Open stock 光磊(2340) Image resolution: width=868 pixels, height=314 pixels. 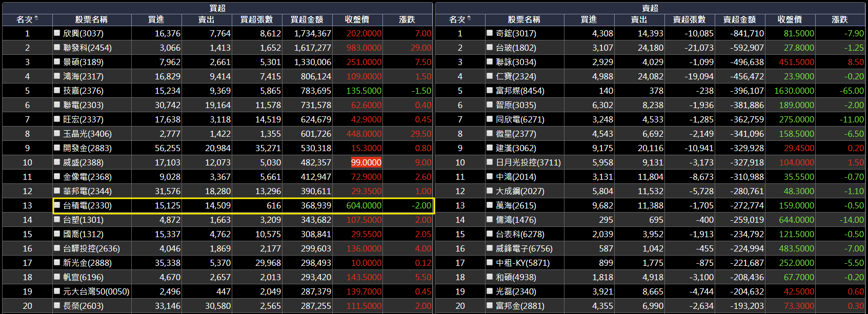516,291
